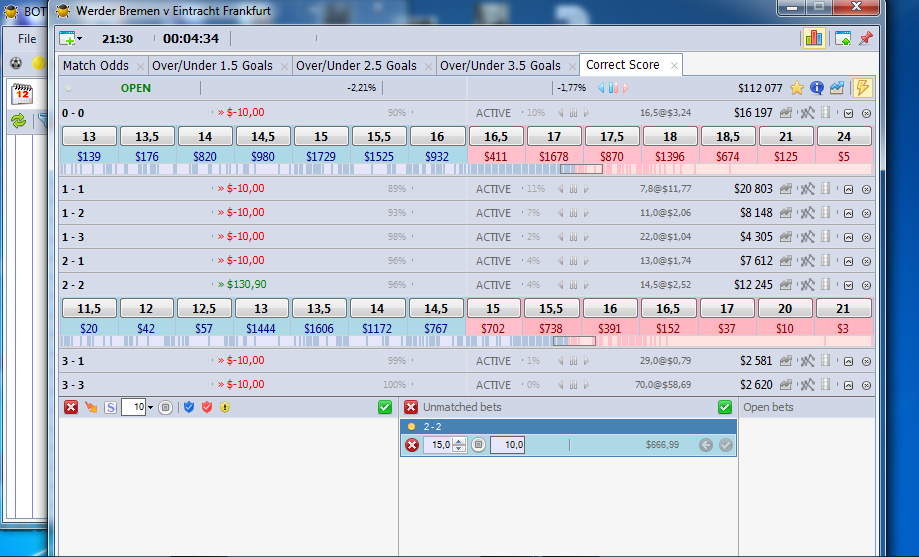Click the 15 odds button in 2 - 2 ladder

(493, 308)
